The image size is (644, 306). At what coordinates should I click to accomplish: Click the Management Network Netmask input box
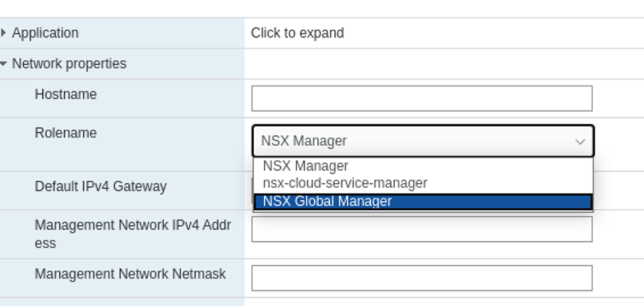tap(422, 278)
